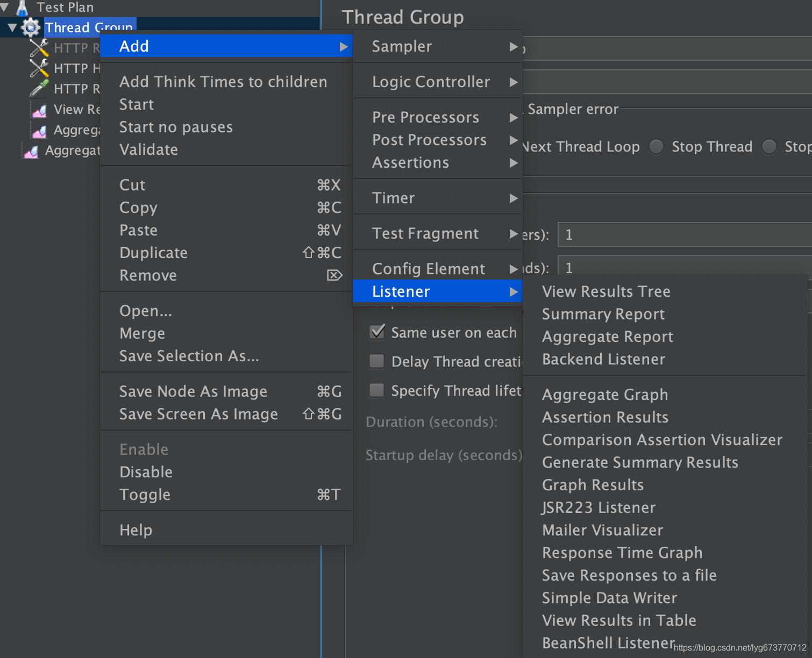Enable Specify Thread lifetime checkbox

pyautogui.click(x=377, y=390)
